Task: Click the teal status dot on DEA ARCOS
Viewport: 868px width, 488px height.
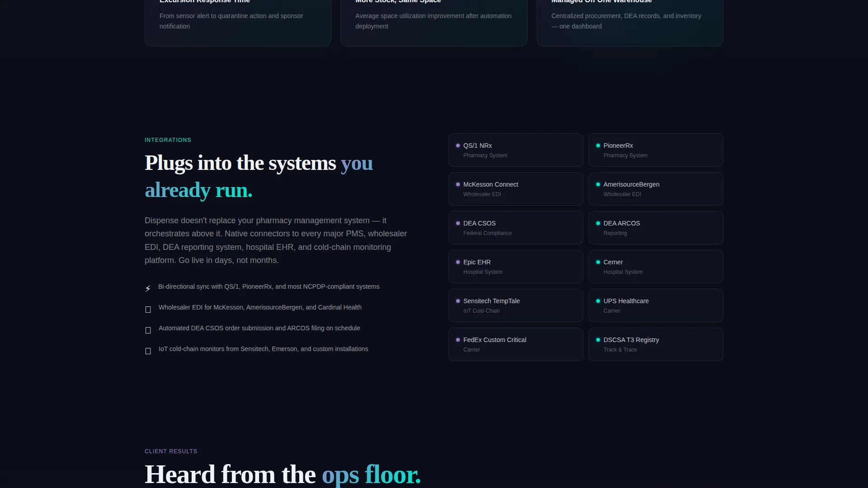Action: (x=598, y=223)
